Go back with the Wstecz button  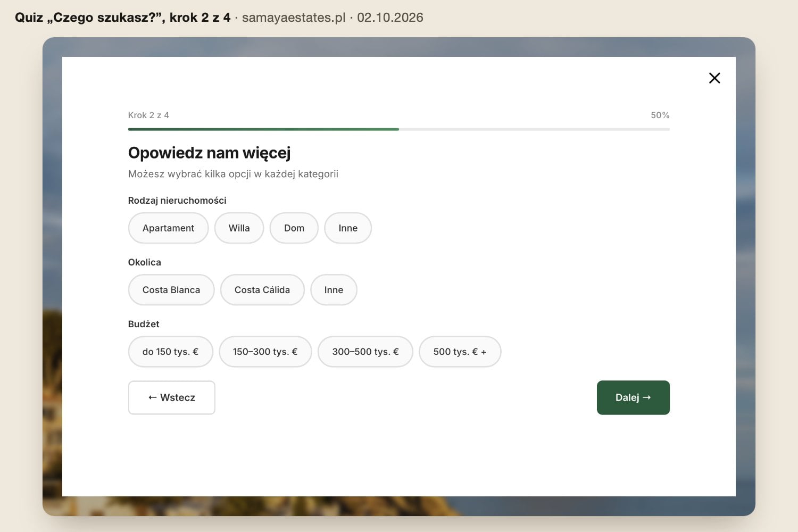pyautogui.click(x=171, y=397)
